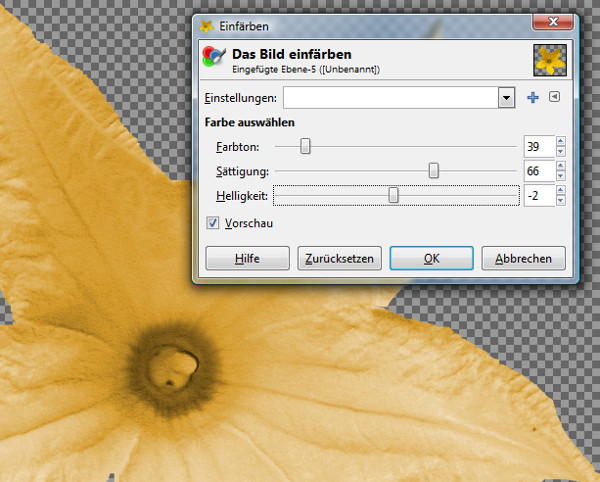Increase Helligkeit with the up arrow
This screenshot has width=600, height=482.
point(561,190)
